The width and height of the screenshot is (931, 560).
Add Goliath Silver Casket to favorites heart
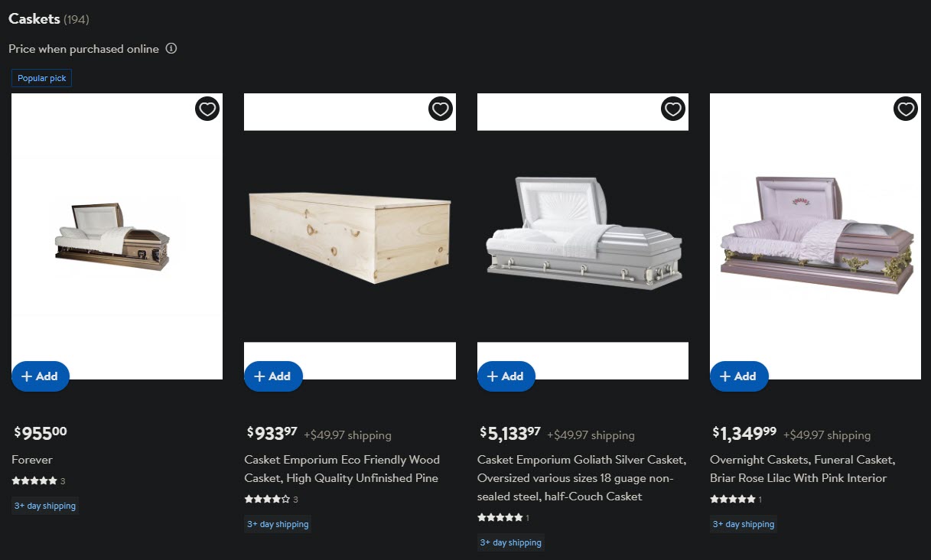click(673, 109)
